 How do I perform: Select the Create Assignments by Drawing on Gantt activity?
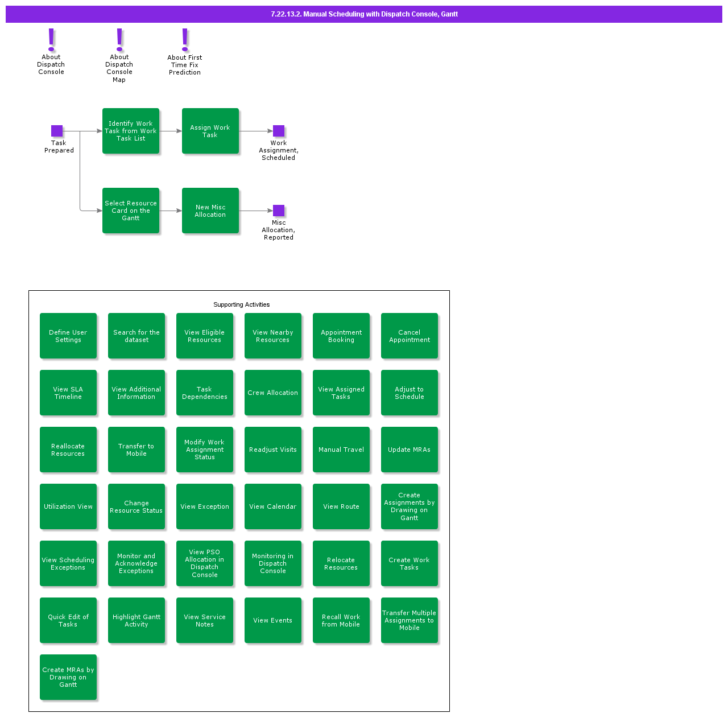(x=409, y=506)
